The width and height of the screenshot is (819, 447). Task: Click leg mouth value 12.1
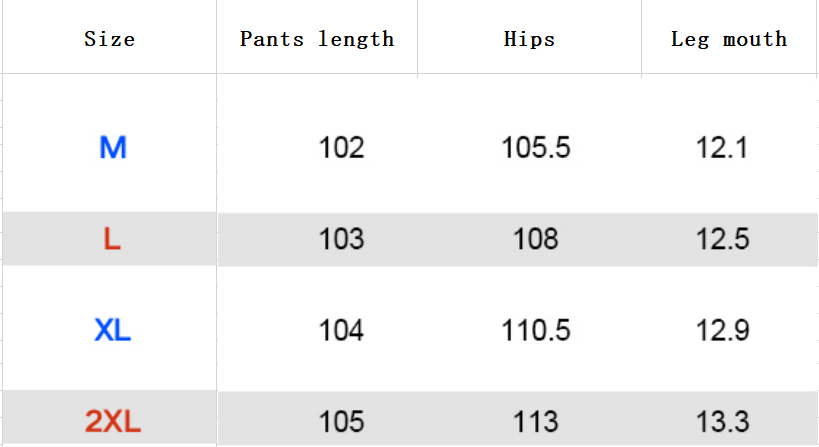(x=722, y=149)
